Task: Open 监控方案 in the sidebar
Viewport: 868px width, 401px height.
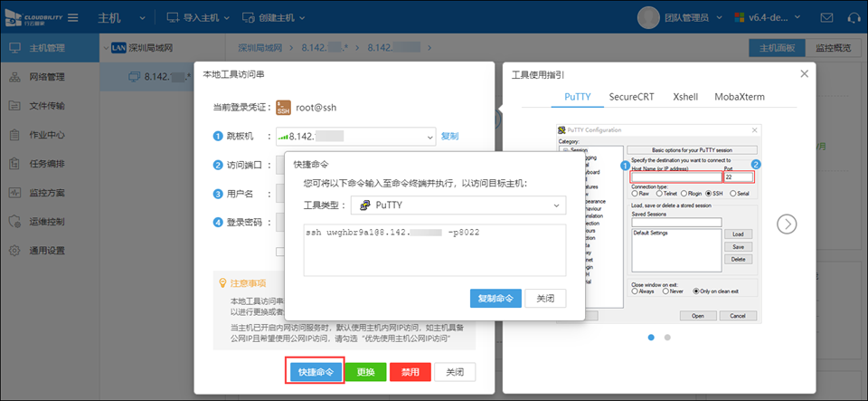Action: [47, 193]
